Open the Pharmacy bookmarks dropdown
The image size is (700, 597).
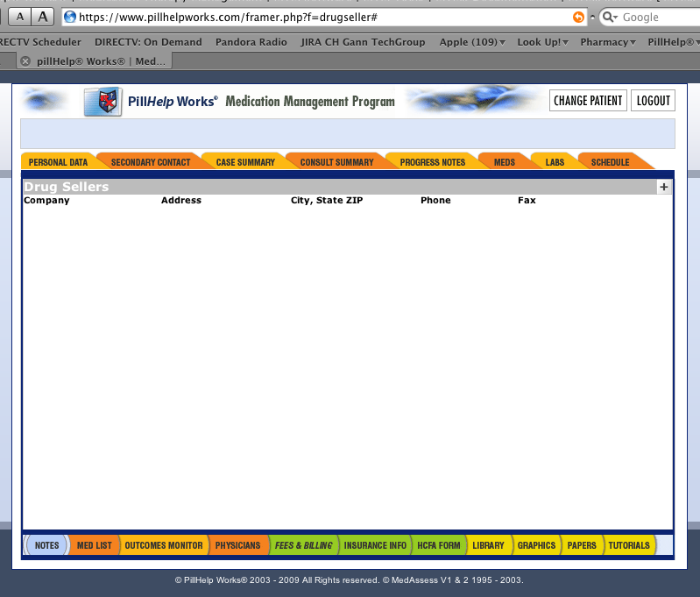tap(608, 41)
